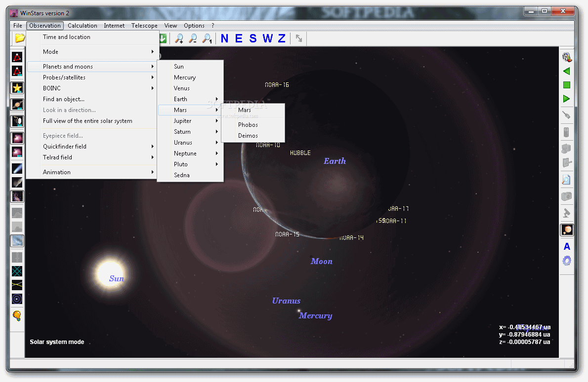This screenshot has height=382, width=588.
Task: Click the zoom in magnifier icon
Action: (179, 38)
